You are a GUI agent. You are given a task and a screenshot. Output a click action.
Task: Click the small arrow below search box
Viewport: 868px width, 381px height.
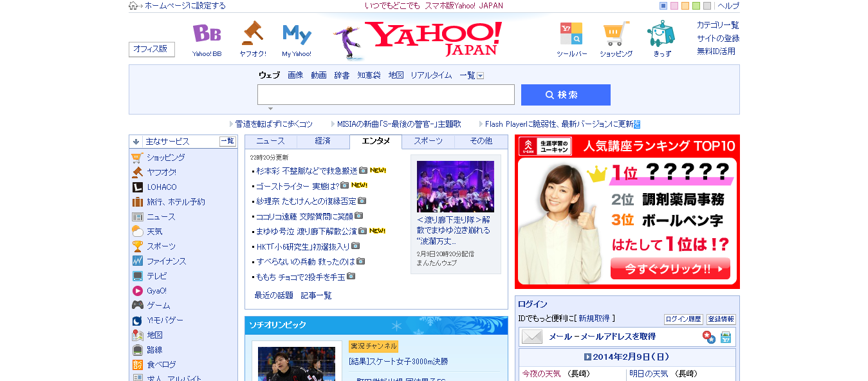click(270, 108)
